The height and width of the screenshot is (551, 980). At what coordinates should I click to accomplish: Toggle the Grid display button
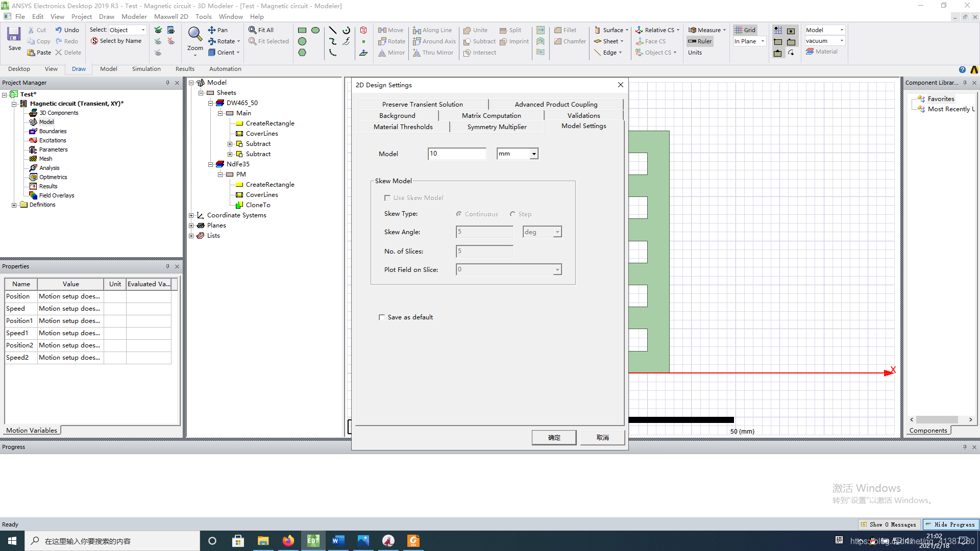[x=745, y=30]
